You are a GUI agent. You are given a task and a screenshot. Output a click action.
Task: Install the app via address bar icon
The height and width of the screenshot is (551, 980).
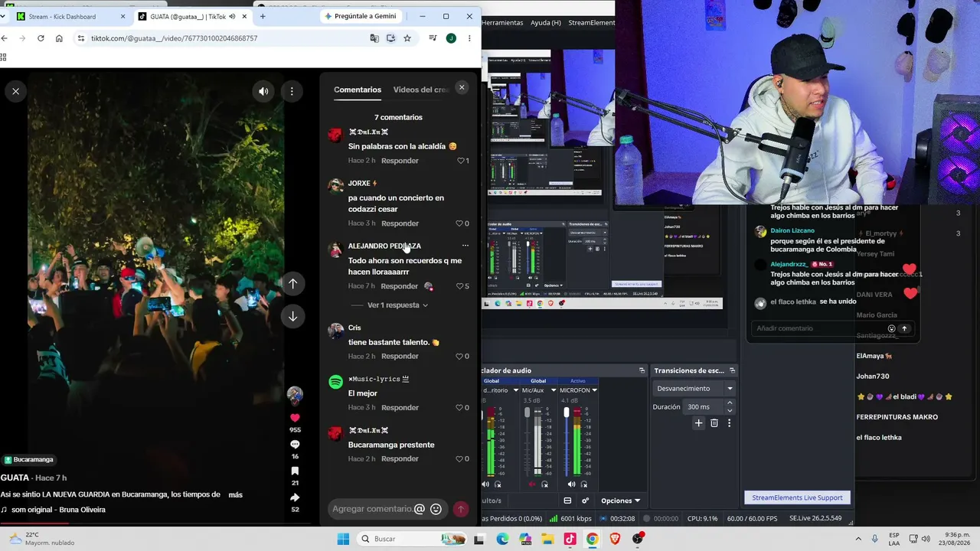pyautogui.click(x=390, y=38)
